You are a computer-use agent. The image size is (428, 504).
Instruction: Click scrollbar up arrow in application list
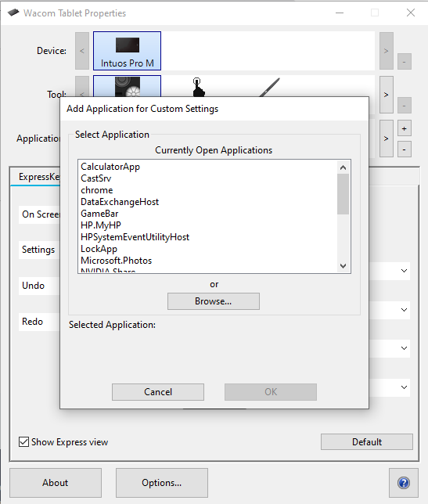click(343, 167)
